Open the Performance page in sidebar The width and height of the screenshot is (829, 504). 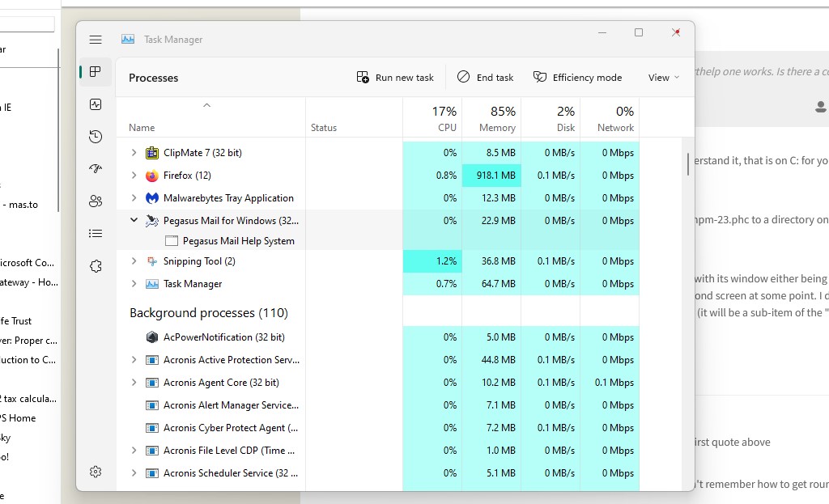96,104
